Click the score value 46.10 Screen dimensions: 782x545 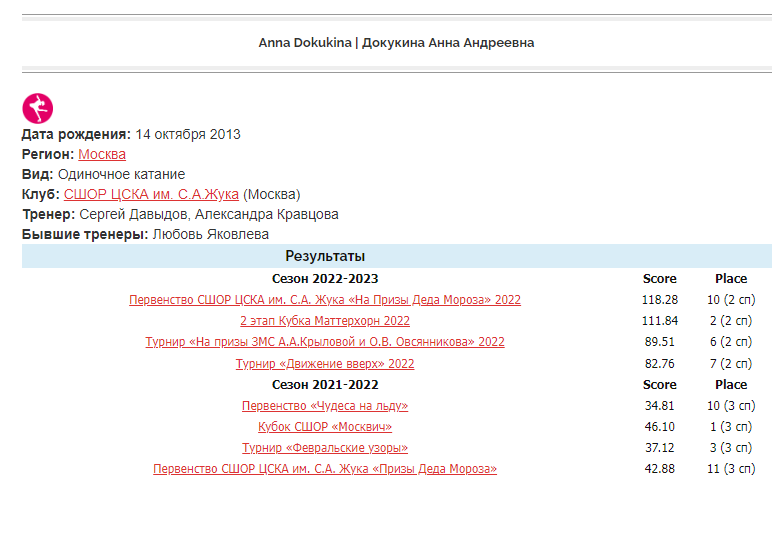(659, 427)
